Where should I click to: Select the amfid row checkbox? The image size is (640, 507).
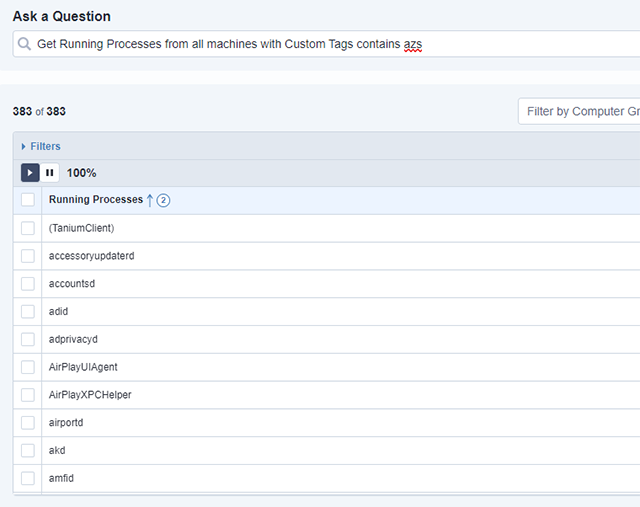(28, 478)
